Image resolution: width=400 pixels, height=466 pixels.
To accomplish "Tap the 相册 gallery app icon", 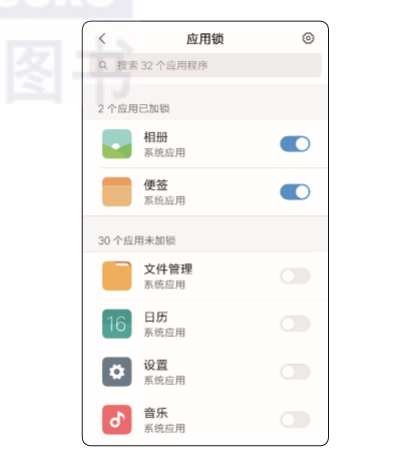I will (117, 144).
